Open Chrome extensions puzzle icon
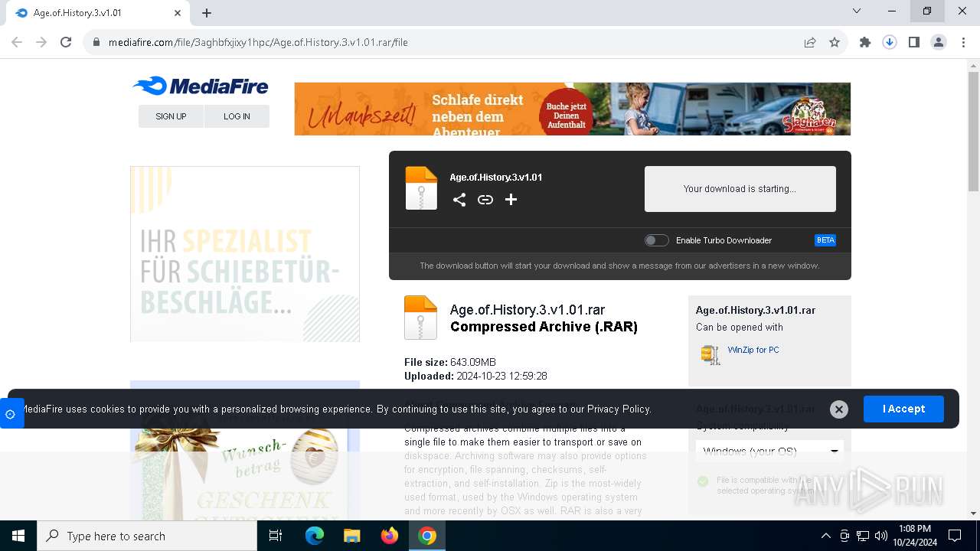Screen dimensions: 980x551 click(x=865, y=42)
